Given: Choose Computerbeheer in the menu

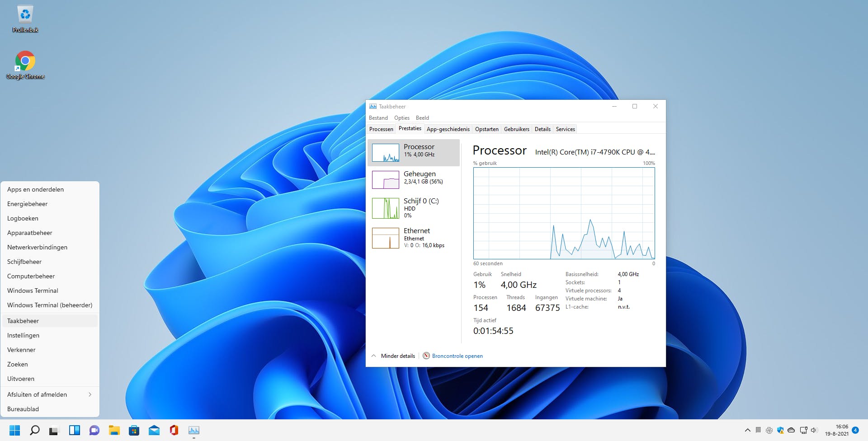Looking at the screenshot, I should pyautogui.click(x=50, y=277).
